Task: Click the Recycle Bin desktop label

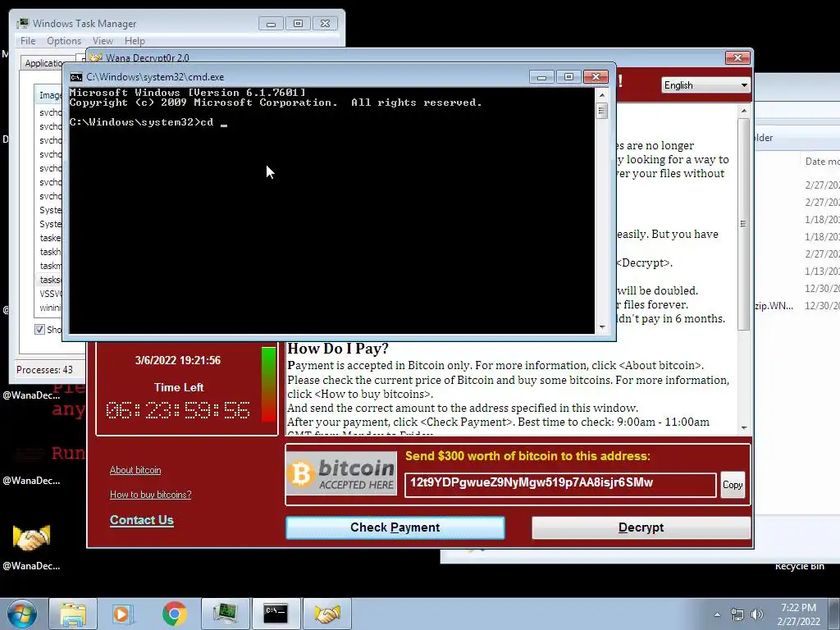Action: tap(799, 566)
